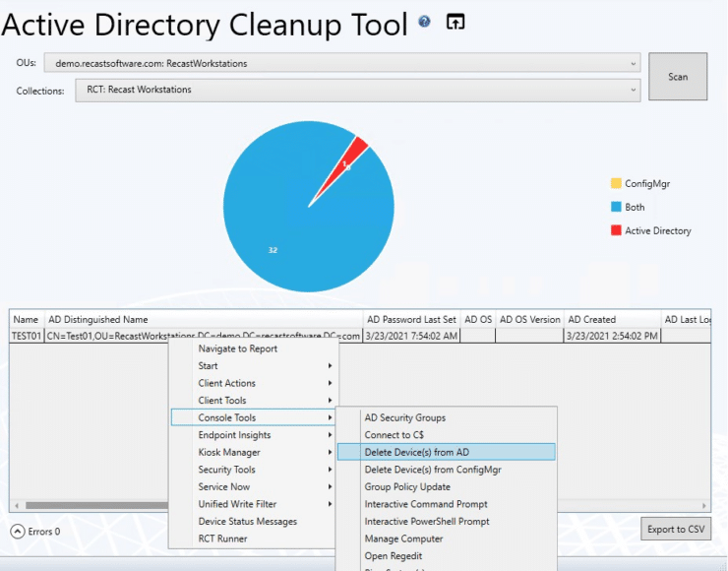728x571 pixels.
Task: Click the 3/23/2021 7:54:02 AM cell
Action: click(411, 336)
